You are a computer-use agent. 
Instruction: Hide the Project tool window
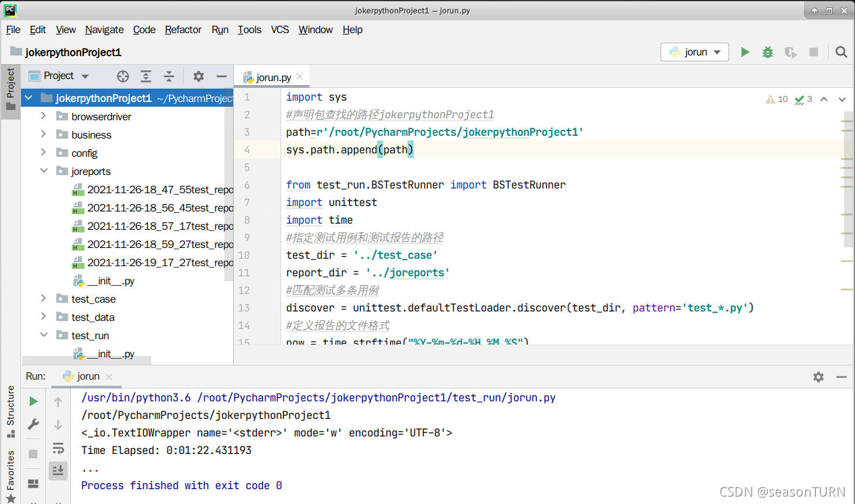coord(221,76)
